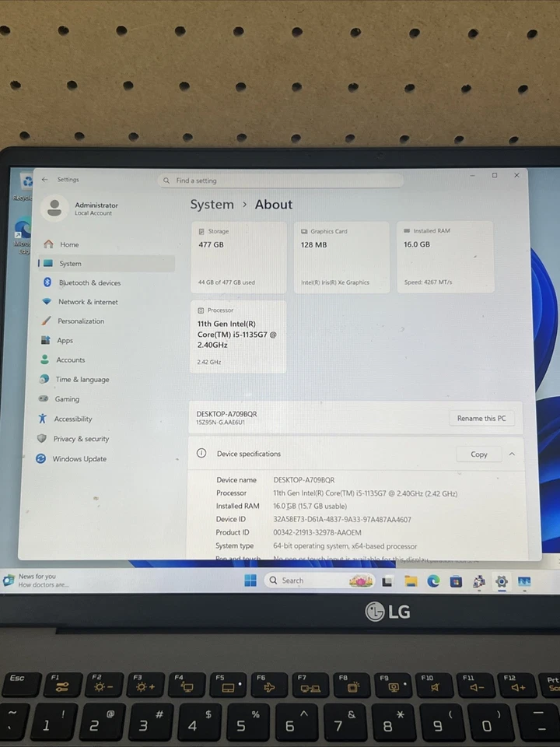The image size is (560, 747).
Task: Click System in the breadcrumb header
Action: [212, 205]
